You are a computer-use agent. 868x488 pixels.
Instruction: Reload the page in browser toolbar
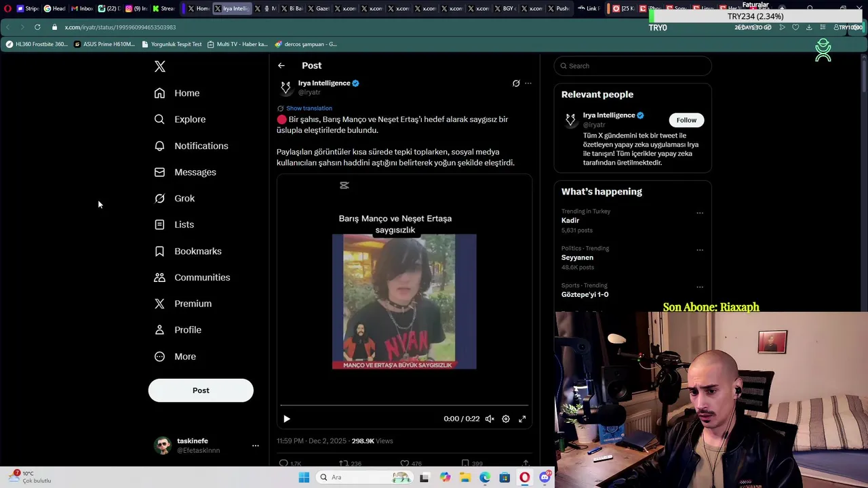click(37, 27)
